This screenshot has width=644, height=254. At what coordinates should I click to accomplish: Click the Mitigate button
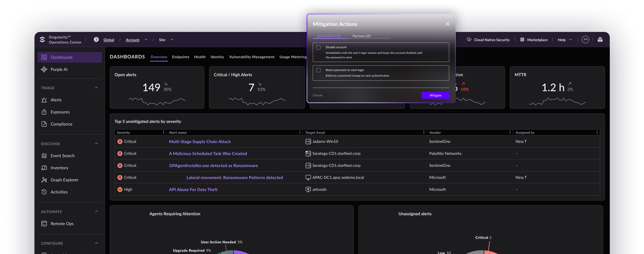click(x=436, y=95)
